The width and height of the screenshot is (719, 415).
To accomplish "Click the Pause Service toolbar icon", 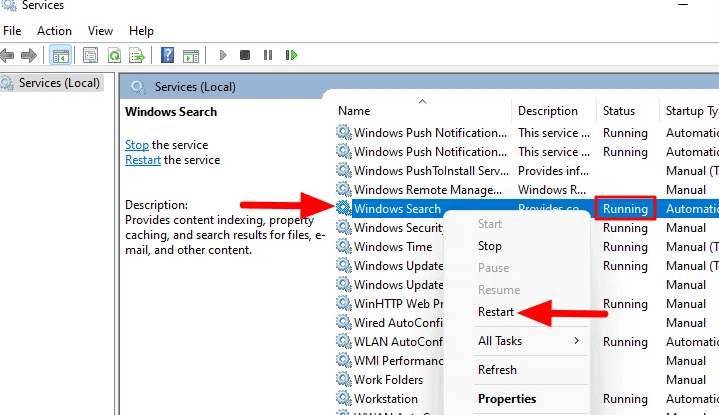I will coord(268,55).
